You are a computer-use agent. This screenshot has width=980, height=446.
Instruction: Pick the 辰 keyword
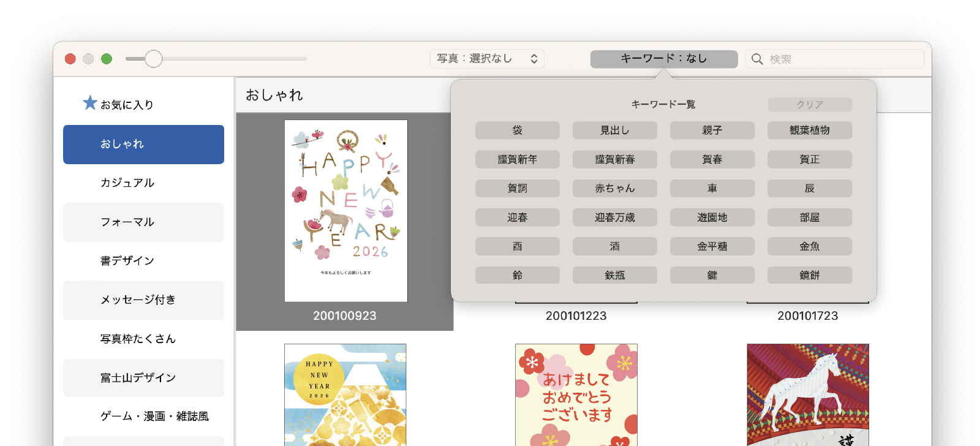(810, 188)
